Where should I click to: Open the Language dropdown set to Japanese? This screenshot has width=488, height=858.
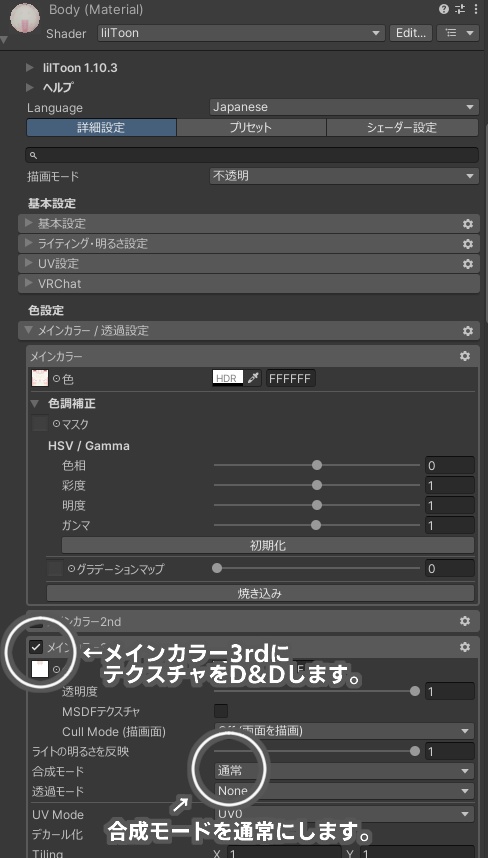tap(344, 107)
